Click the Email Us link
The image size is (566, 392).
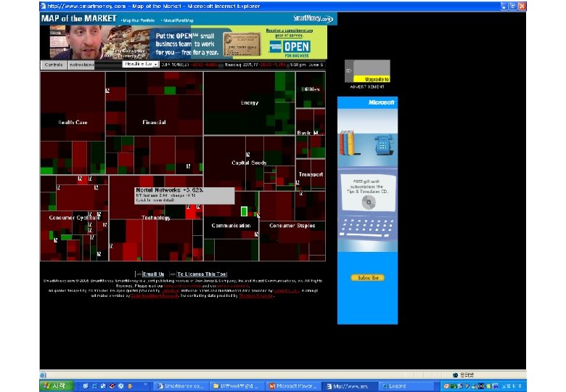pos(153,274)
